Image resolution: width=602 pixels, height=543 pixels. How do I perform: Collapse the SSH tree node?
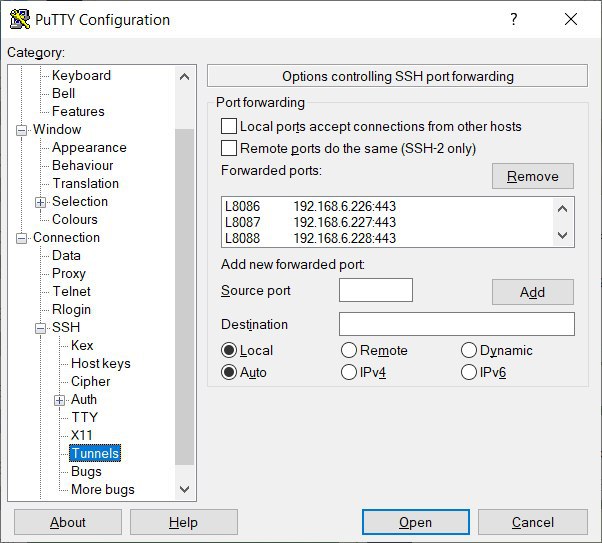[40, 328]
